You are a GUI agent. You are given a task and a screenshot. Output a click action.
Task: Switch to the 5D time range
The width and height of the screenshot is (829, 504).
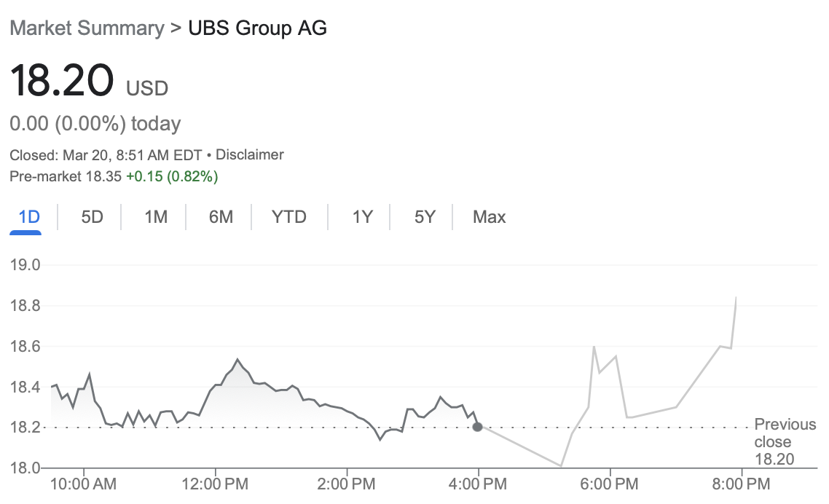click(x=92, y=217)
